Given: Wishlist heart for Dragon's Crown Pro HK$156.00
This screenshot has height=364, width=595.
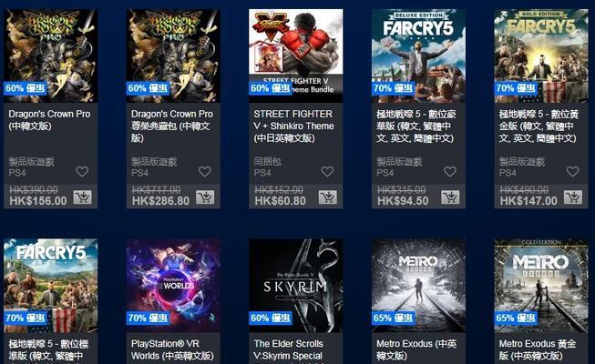Looking at the screenshot, I should point(82,171).
